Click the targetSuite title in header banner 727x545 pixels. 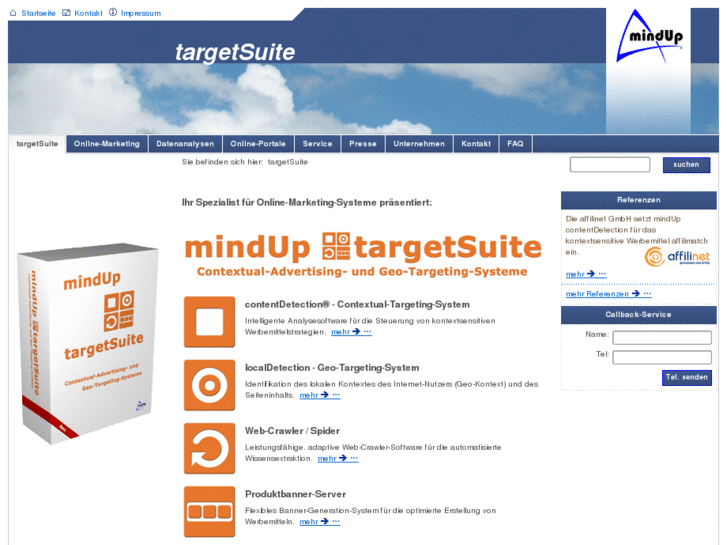(x=235, y=52)
